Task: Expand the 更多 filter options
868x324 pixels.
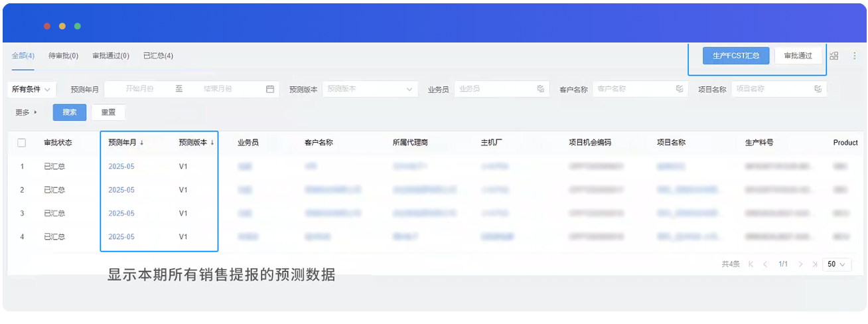Action: click(27, 113)
